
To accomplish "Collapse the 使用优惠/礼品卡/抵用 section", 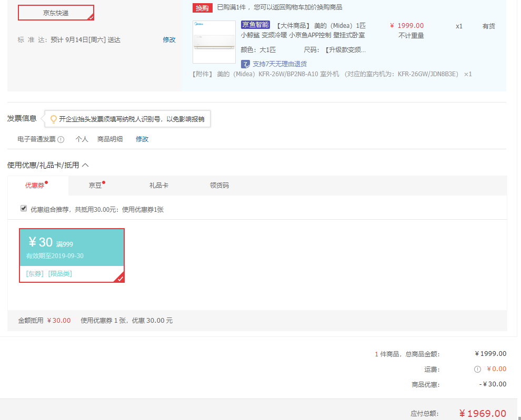I will [85, 165].
